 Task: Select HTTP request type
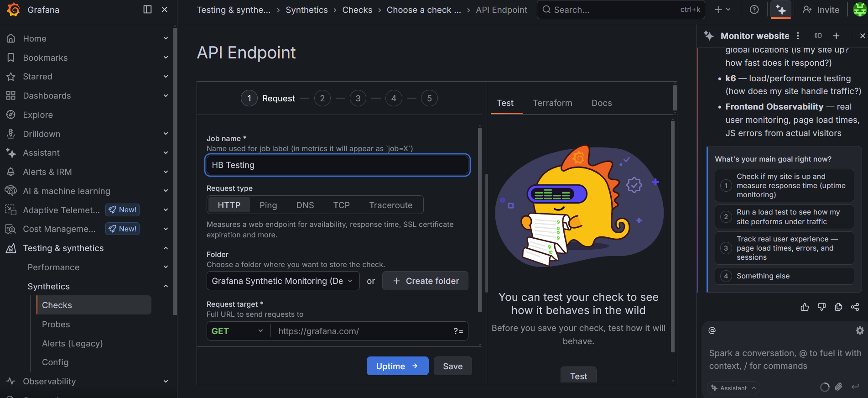[229, 205]
